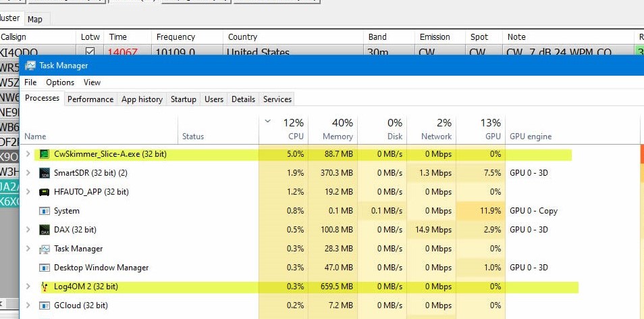
Task: Sort by the Network column header
Action: [x=431, y=130]
